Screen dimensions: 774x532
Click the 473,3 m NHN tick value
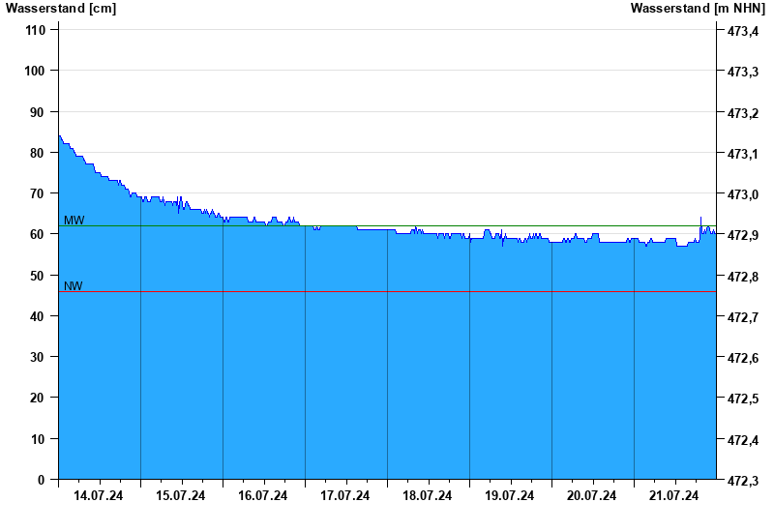(743, 72)
